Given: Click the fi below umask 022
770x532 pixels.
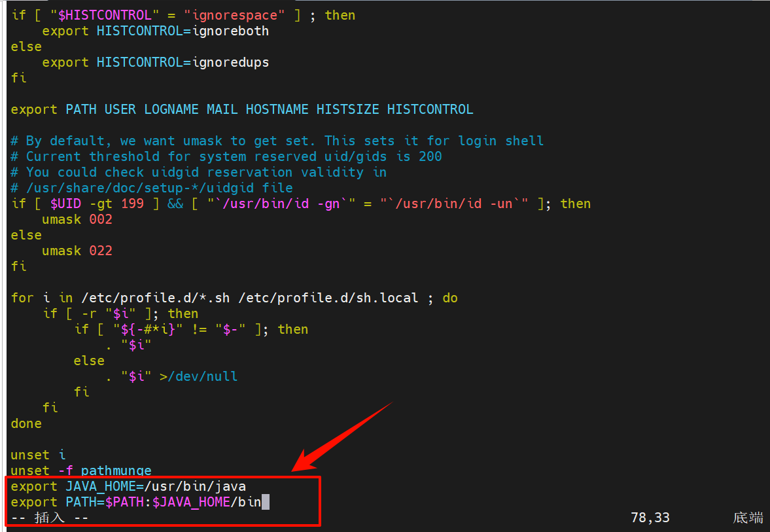Looking at the screenshot, I should tap(18, 266).
